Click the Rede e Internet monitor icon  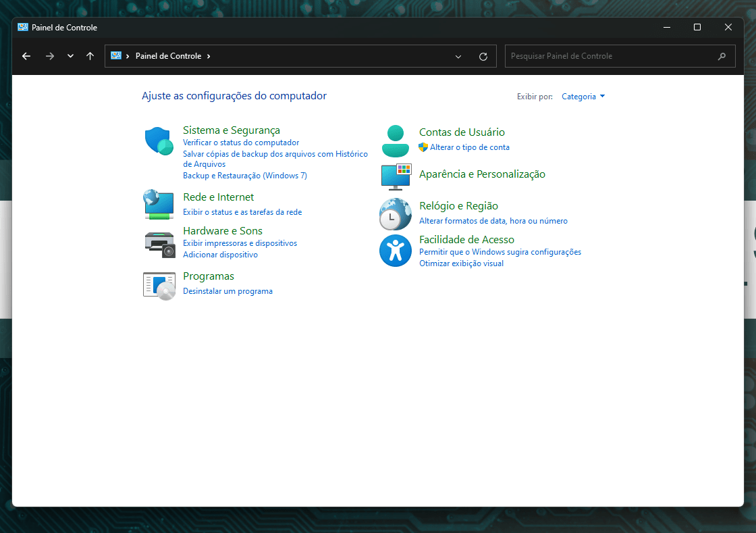point(159,203)
